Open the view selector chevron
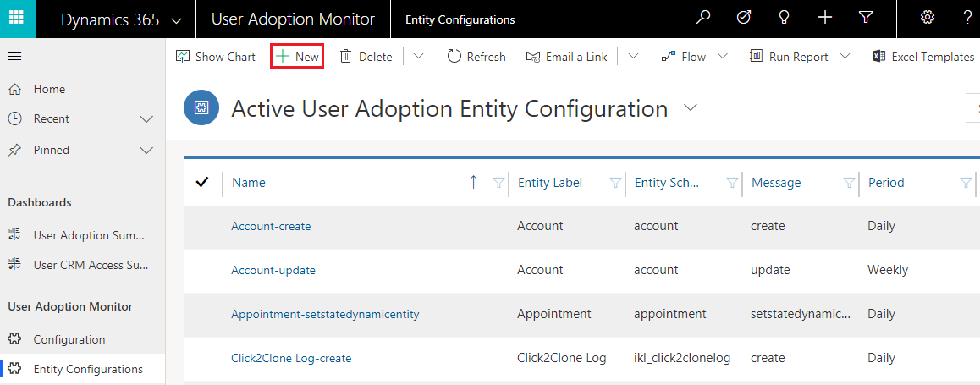Viewport: 980px width, 385px height. click(x=690, y=108)
